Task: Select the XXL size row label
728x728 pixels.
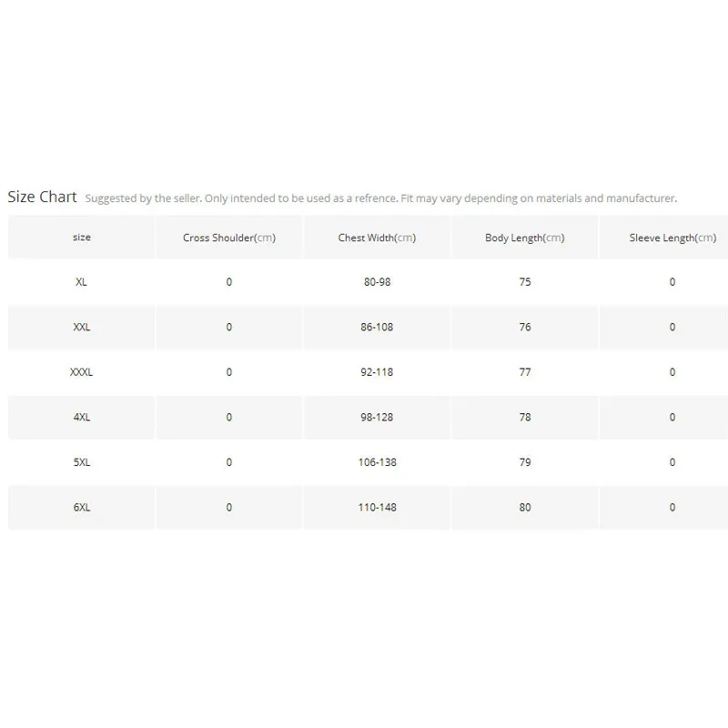Action: 82,327
